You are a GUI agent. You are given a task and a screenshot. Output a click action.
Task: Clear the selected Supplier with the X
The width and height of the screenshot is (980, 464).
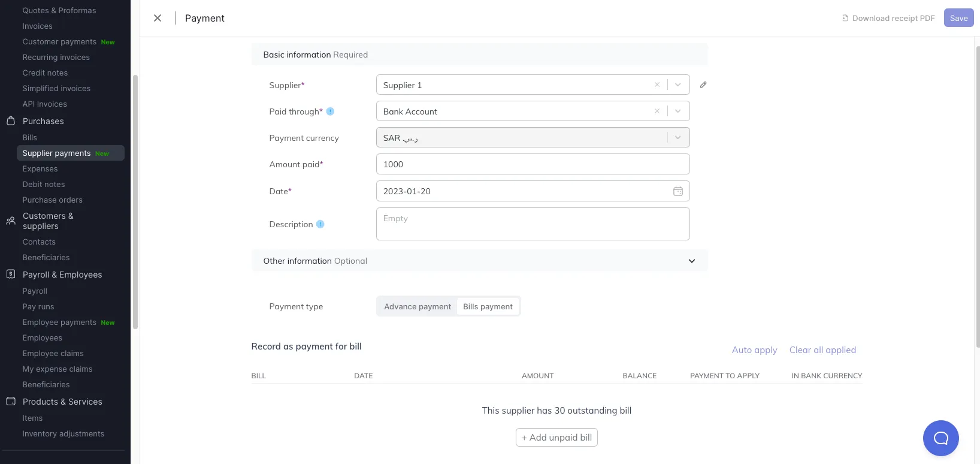tap(657, 85)
